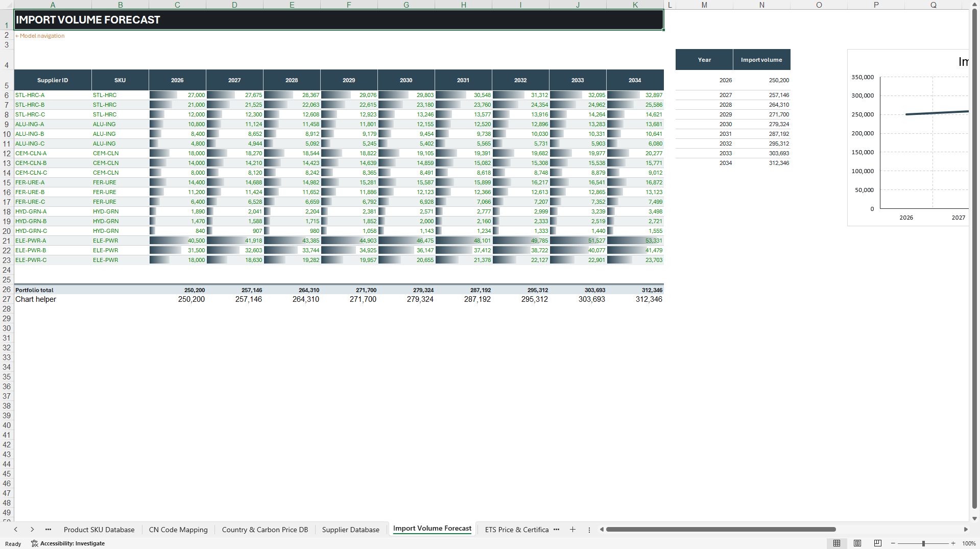Select cell ELE-PWR-C supplier
The height and width of the screenshot is (549, 980).
click(x=53, y=260)
